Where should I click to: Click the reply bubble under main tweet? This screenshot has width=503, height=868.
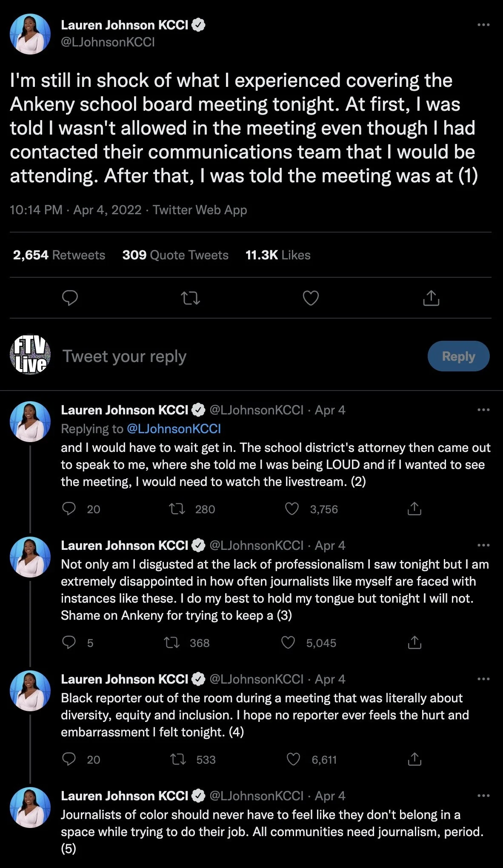70,298
